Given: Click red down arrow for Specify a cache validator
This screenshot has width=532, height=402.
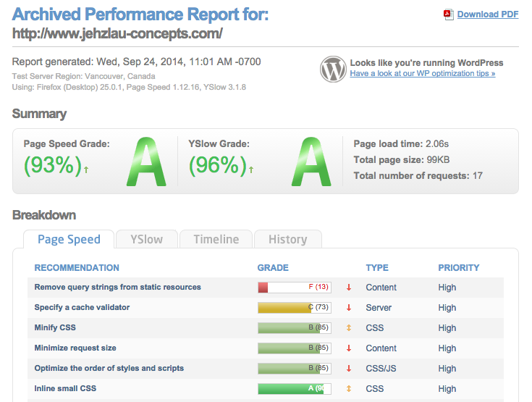Looking at the screenshot, I should [x=349, y=308].
